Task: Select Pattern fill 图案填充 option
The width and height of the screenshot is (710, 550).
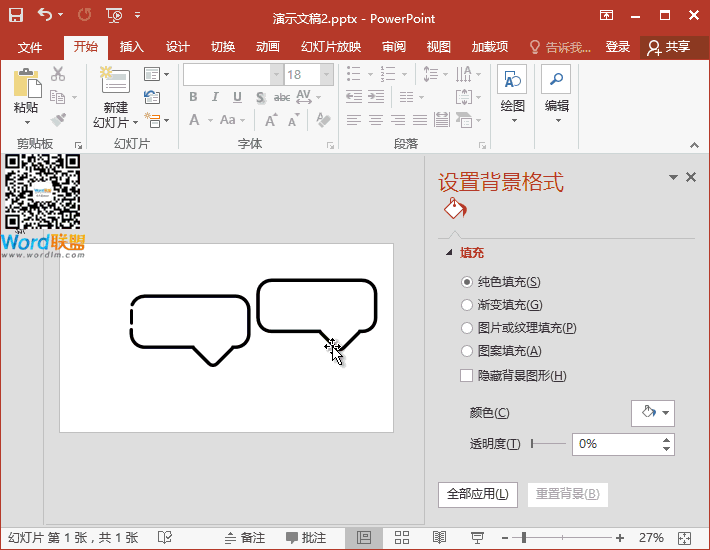Action: pos(466,351)
